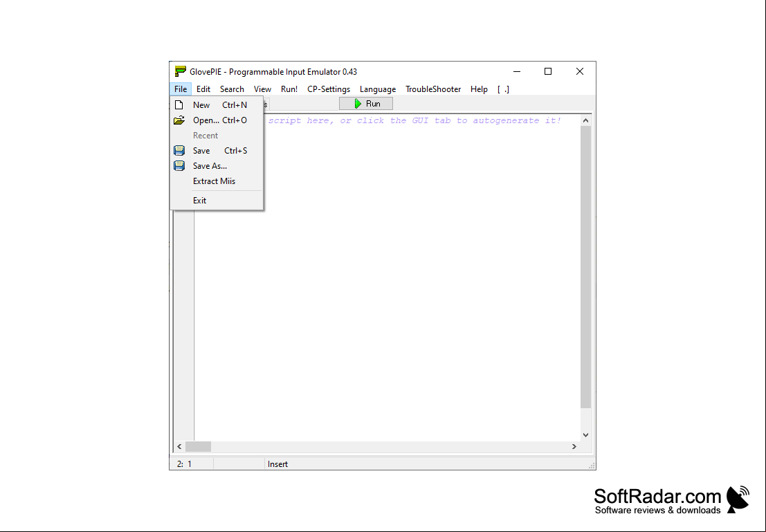Open the Help menu
Viewport: 766px width, 532px height.
point(479,89)
